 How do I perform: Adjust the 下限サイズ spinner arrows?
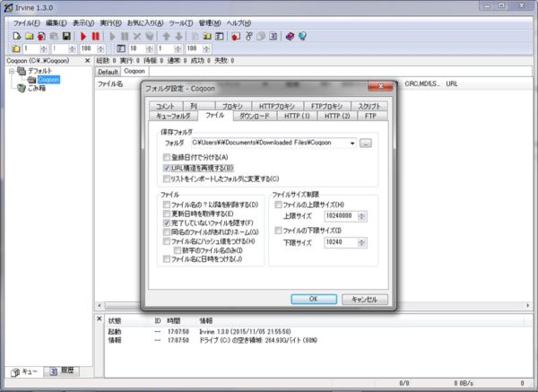tap(361, 242)
